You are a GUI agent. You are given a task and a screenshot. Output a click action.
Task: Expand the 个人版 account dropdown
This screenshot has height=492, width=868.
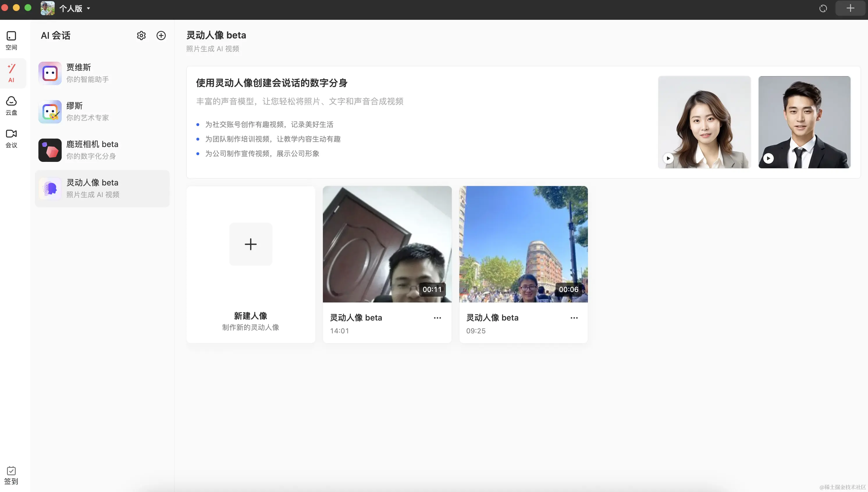pos(74,8)
